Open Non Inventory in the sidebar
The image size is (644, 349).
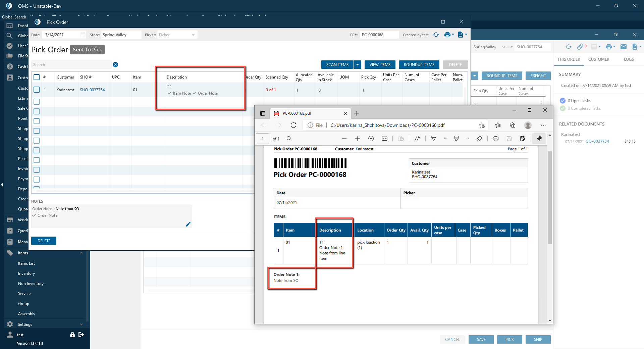point(31,284)
